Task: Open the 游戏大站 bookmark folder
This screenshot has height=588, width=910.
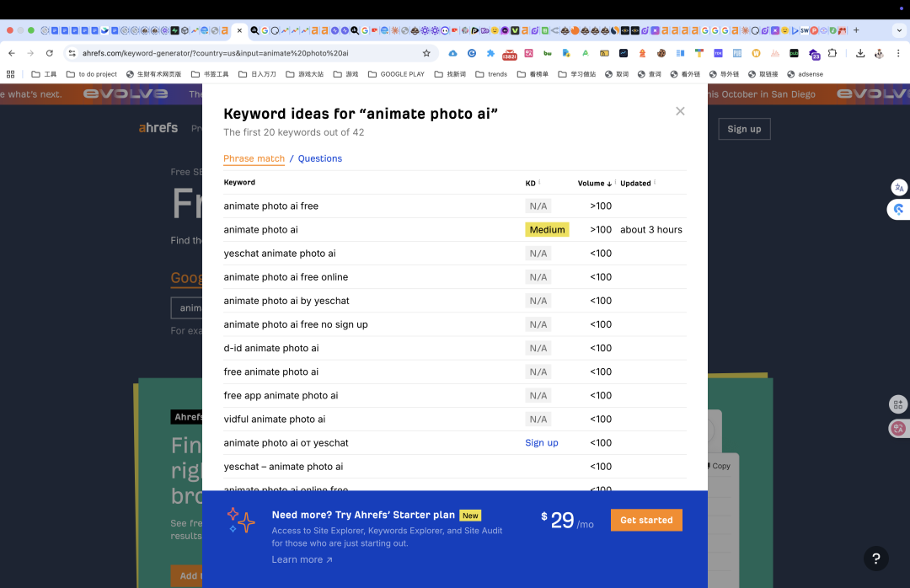Action: pyautogui.click(x=305, y=74)
